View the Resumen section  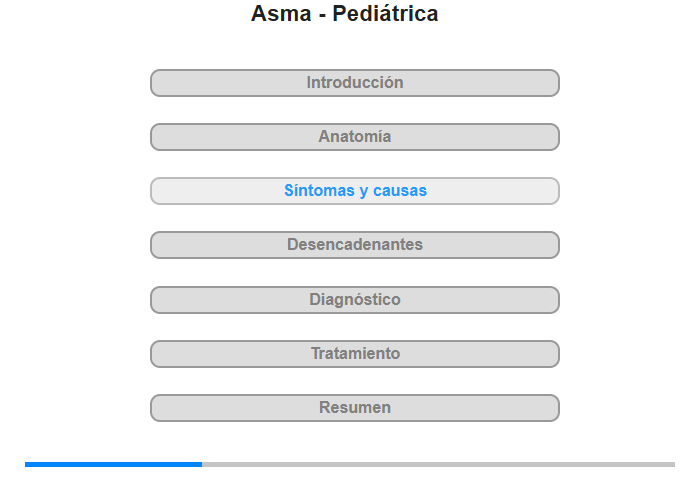354,408
